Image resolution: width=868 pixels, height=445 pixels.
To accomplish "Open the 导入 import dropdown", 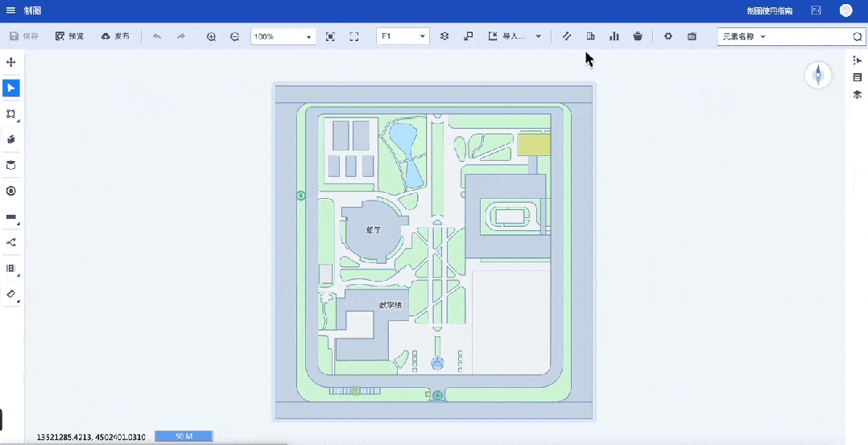I will point(515,37).
